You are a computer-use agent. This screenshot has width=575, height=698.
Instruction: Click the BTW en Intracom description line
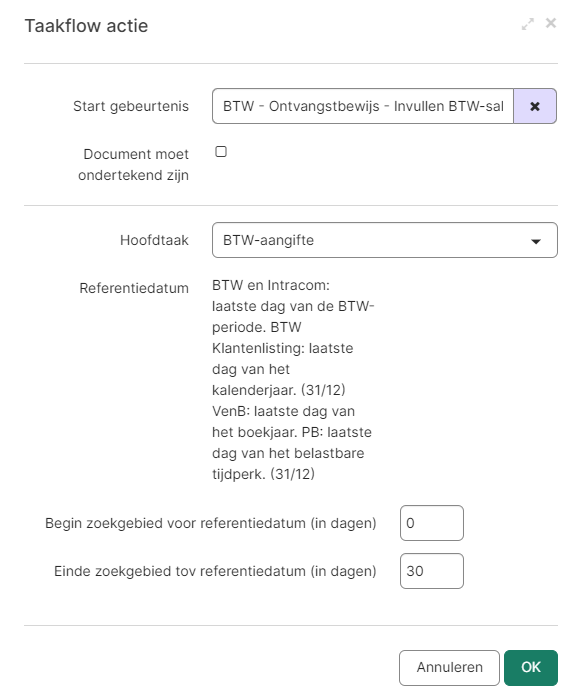pos(271,285)
